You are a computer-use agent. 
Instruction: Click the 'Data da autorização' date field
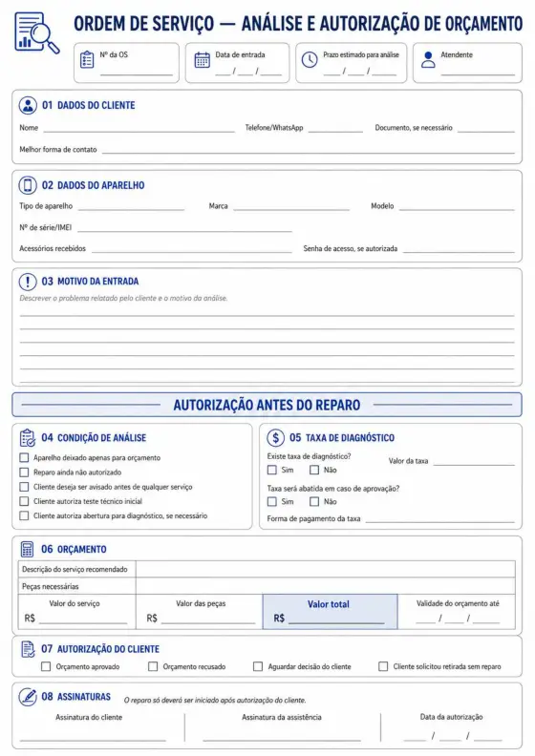click(x=453, y=736)
